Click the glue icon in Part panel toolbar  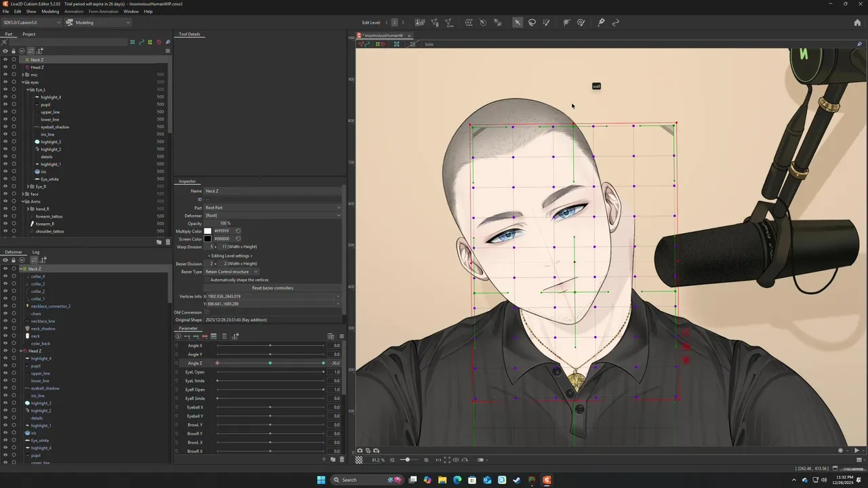click(x=167, y=42)
